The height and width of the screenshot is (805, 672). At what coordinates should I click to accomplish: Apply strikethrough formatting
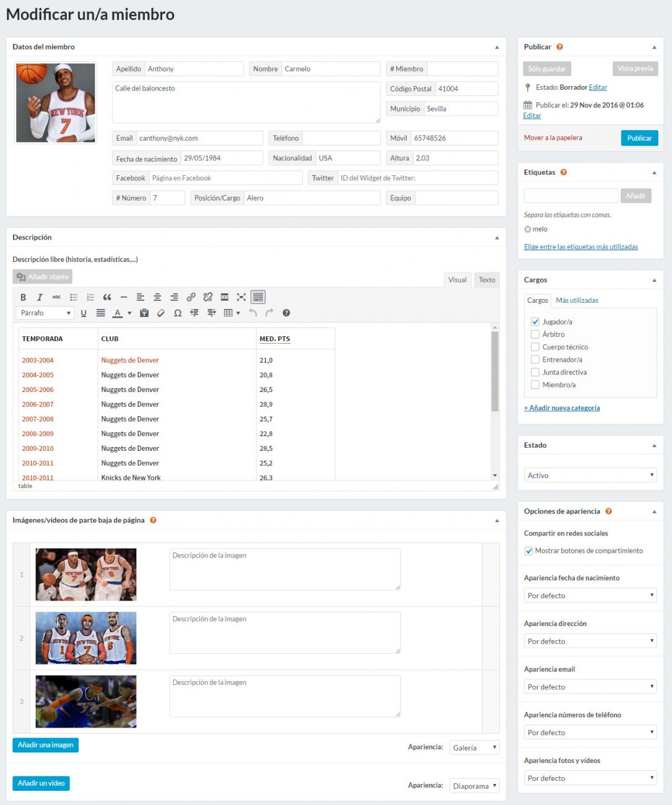tap(56, 297)
